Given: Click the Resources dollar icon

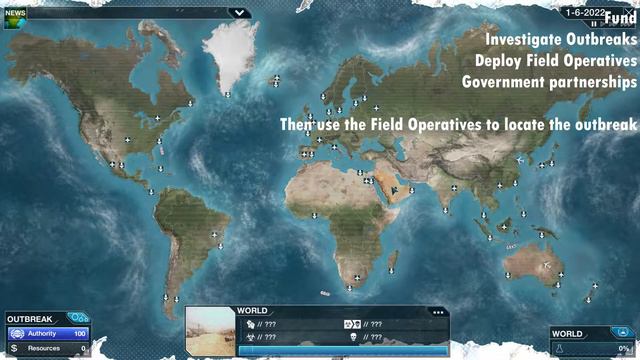Looking at the screenshot, I should 15,348.
